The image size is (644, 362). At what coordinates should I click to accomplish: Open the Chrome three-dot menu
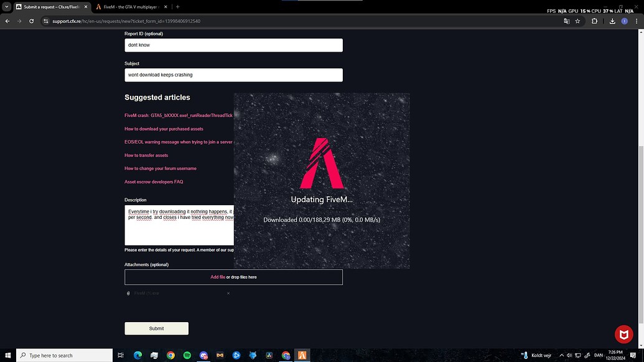tap(637, 21)
